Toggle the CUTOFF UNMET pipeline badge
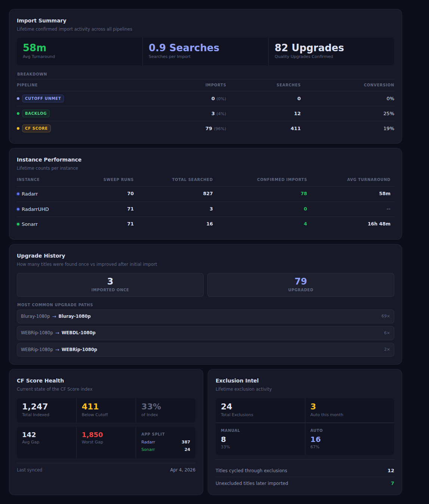Screen dimensions: 429x504 (43, 98)
